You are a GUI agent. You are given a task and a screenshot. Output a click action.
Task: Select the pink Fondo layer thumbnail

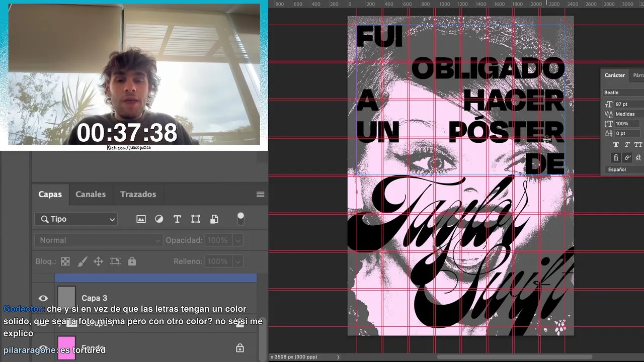point(66,348)
